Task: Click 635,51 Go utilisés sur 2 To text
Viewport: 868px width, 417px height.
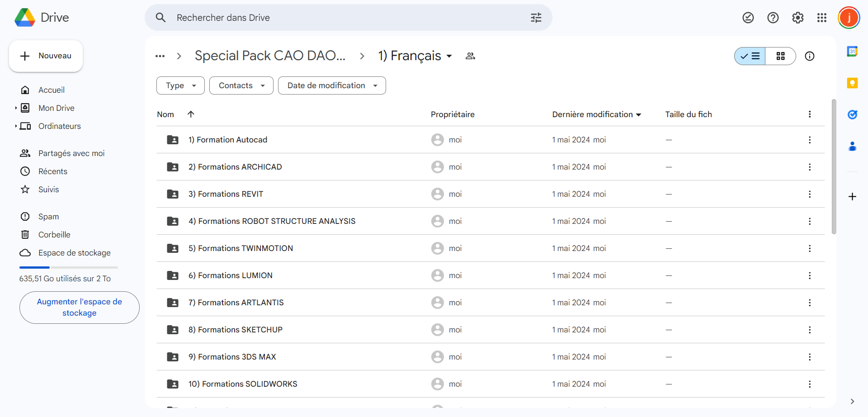Action: (x=65, y=279)
